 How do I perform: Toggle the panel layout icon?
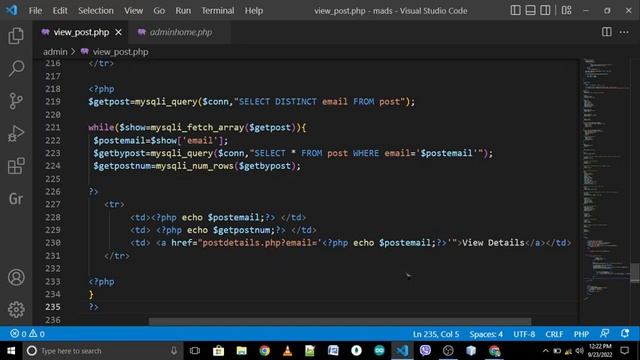[x=530, y=10]
